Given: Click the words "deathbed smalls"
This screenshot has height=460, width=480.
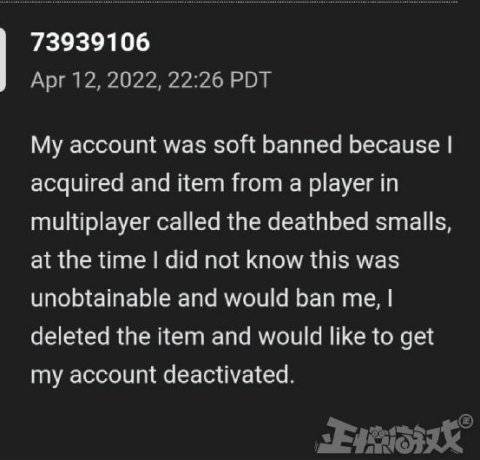Looking at the screenshot, I should [x=360, y=221].
